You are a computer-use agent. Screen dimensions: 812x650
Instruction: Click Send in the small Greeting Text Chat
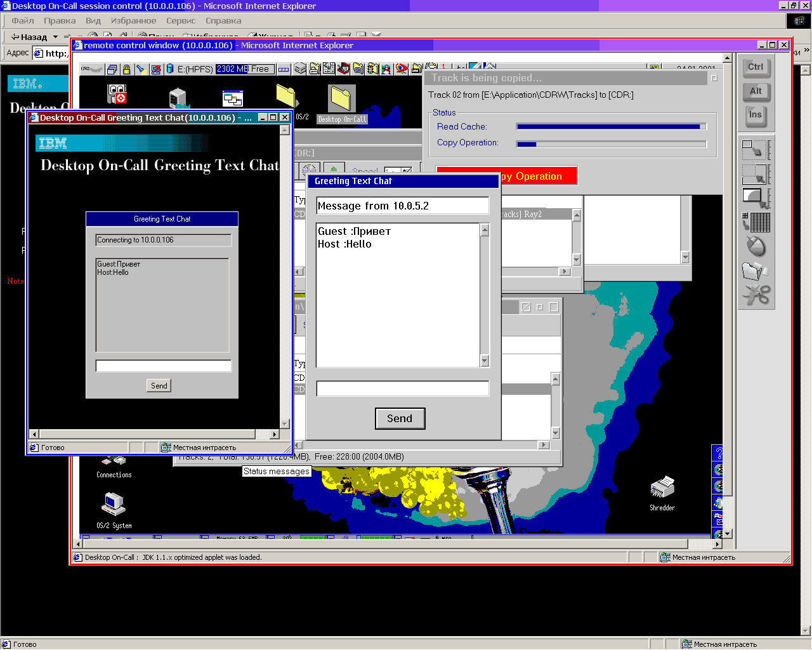[x=159, y=385]
